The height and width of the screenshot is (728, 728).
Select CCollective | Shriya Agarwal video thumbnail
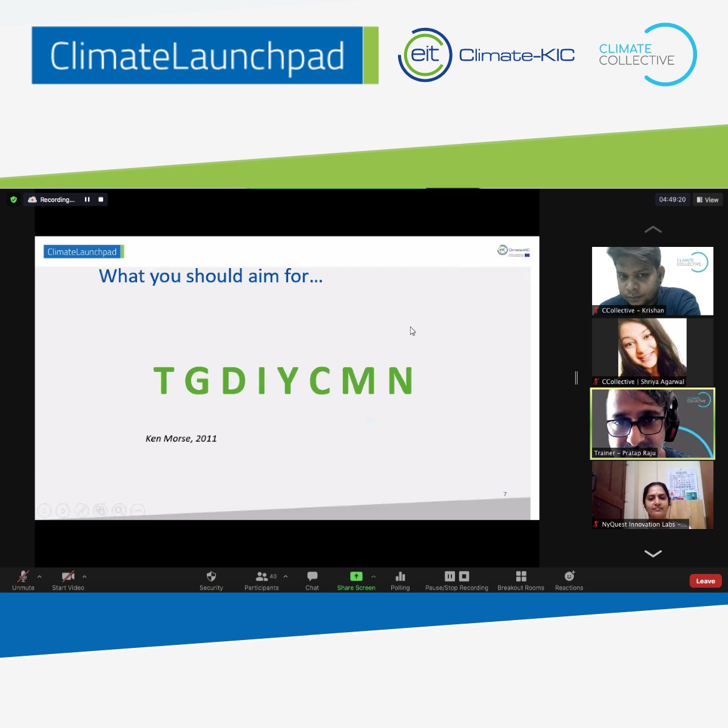click(653, 352)
